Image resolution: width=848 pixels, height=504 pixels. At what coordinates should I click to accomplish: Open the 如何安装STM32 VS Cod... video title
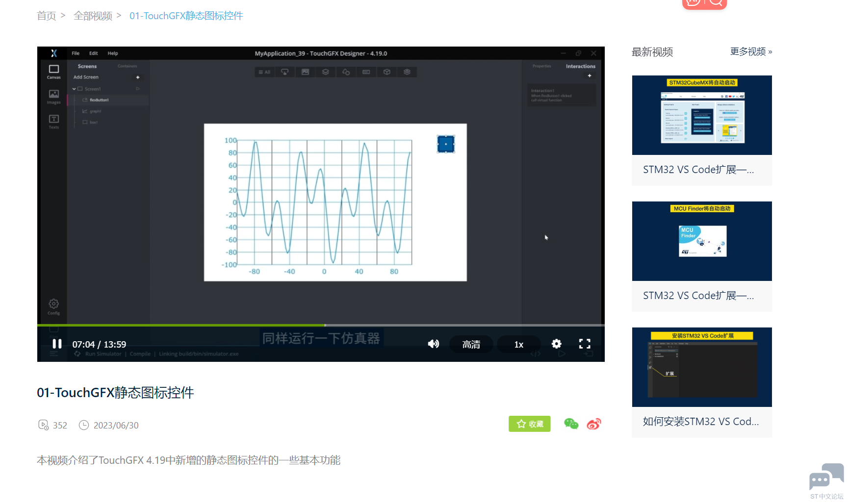point(701,422)
